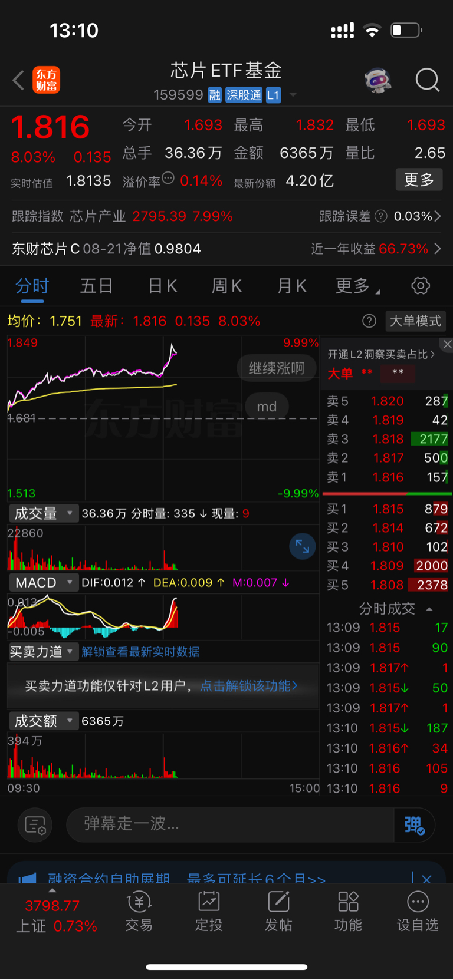Tap the md danmaku bubble
The height and width of the screenshot is (980, 453).
(x=267, y=407)
